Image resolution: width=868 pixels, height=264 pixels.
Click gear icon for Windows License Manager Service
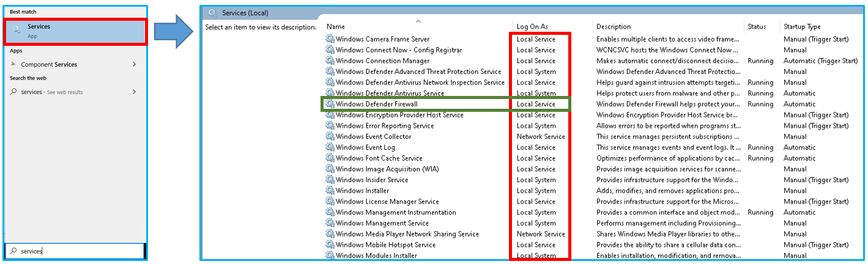[330, 202]
